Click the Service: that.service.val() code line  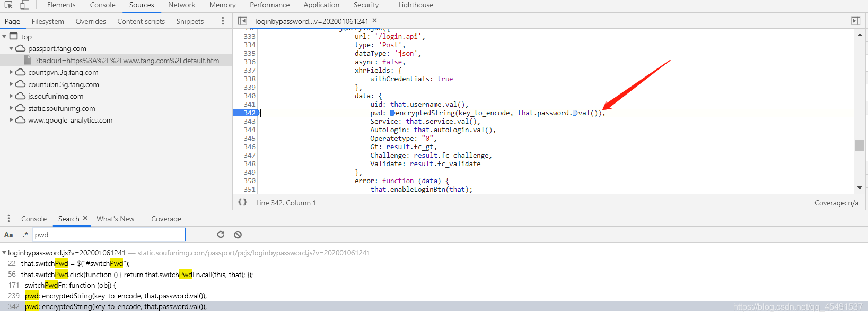425,121
